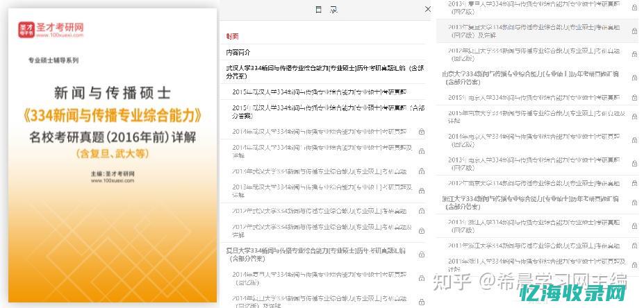Click lock icon on 2014年复旦大学（回忆版）row
Image resolution: width=644 pixels, height=308 pixels.
coord(422,278)
